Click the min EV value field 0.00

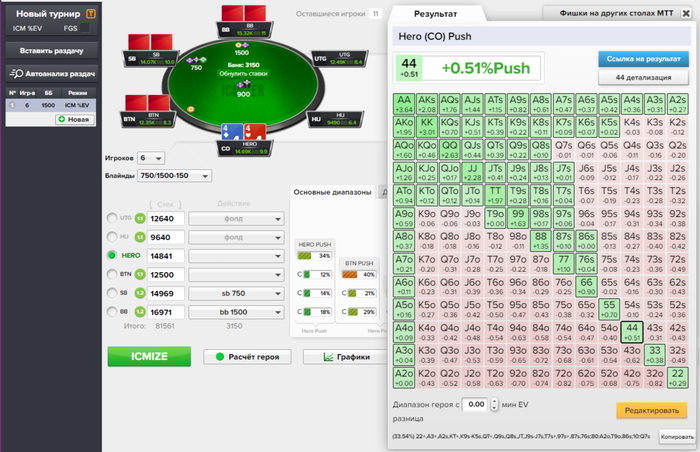476,405
